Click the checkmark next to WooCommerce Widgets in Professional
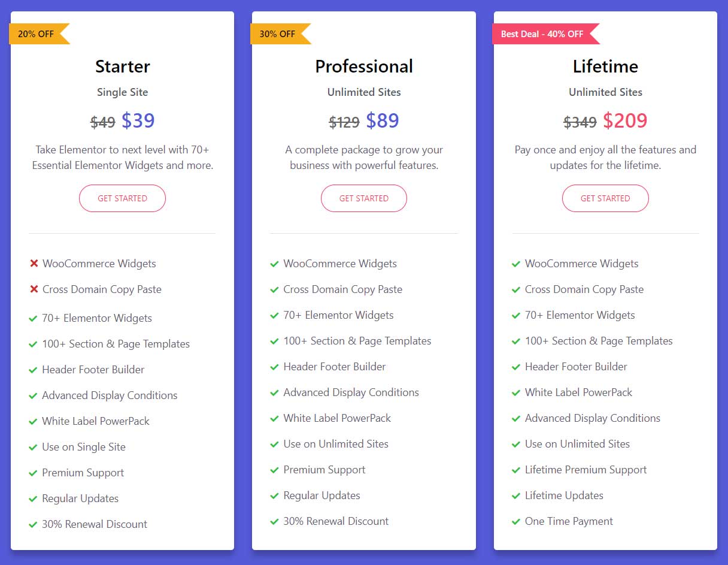The image size is (728, 565). pyautogui.click(x=275, y=264)
